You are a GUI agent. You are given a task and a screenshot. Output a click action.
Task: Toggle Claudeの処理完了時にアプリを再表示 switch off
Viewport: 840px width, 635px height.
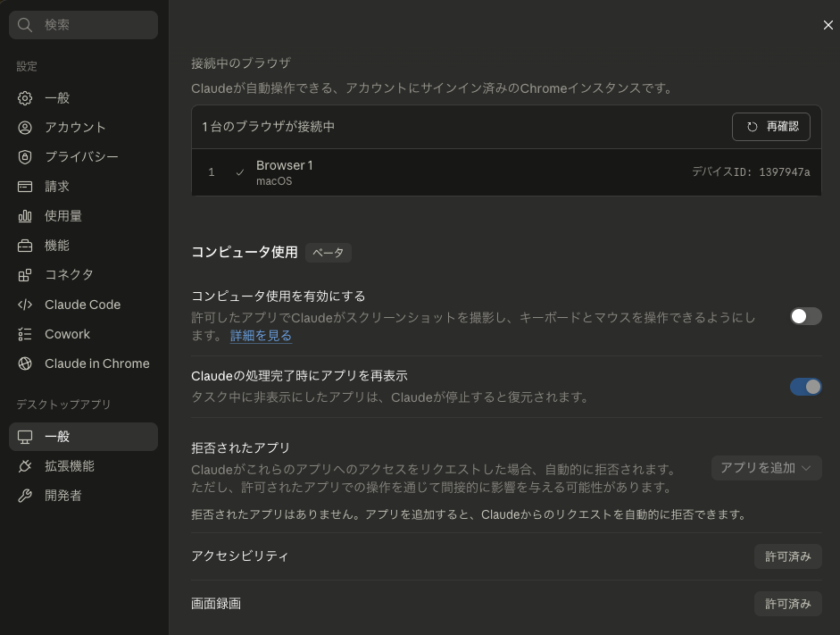(x=806, y=387)
